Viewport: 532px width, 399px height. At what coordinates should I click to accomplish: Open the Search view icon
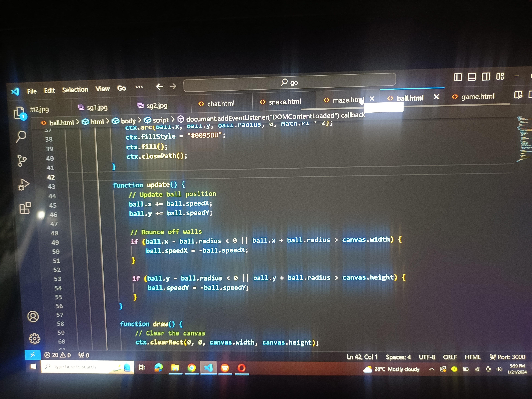coord(21,137)
